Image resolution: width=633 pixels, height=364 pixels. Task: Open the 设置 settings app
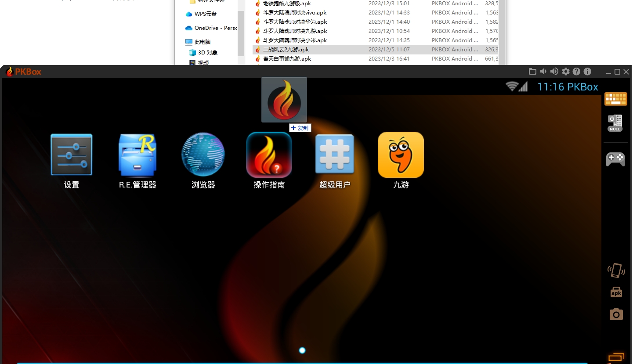coord(72,155)
